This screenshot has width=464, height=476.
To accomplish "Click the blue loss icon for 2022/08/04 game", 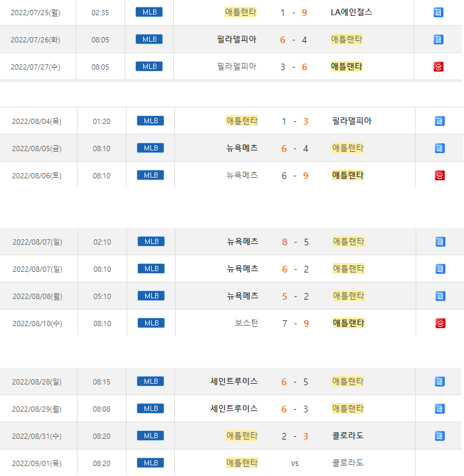I will coord(439,121).
